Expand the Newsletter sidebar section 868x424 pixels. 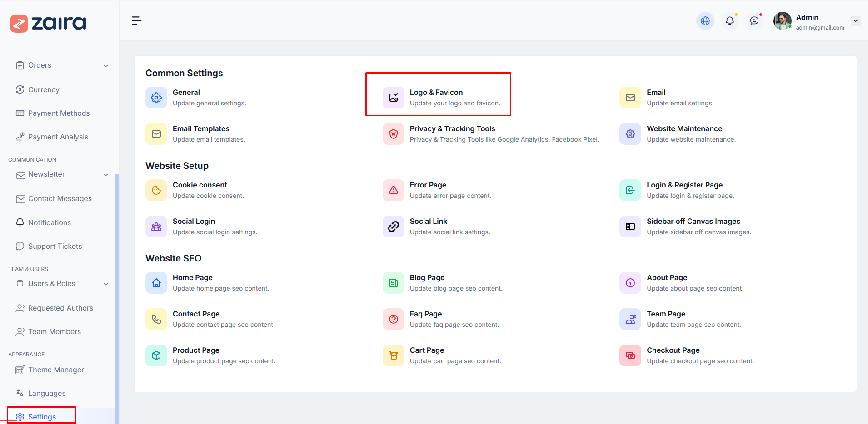tap(106, 175)
